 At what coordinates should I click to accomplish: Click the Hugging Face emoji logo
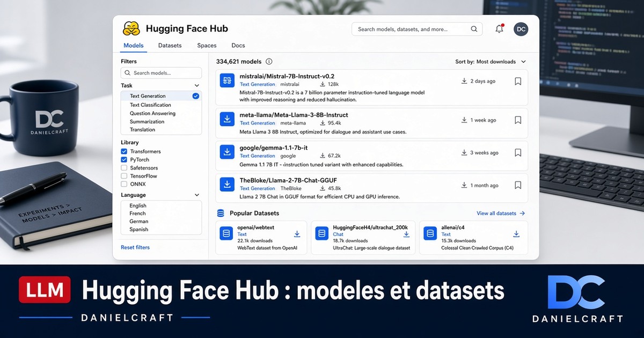(131, 28)
